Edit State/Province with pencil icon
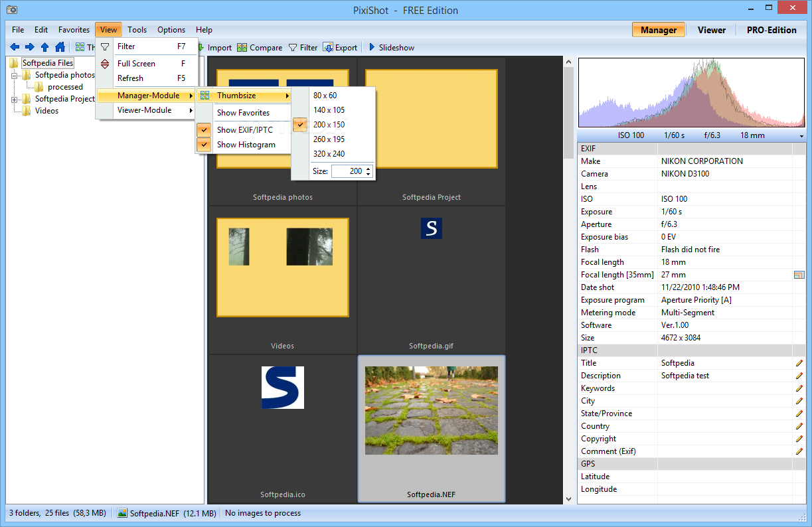The height and width of the screenshot is (527, 812). (799, 414)
